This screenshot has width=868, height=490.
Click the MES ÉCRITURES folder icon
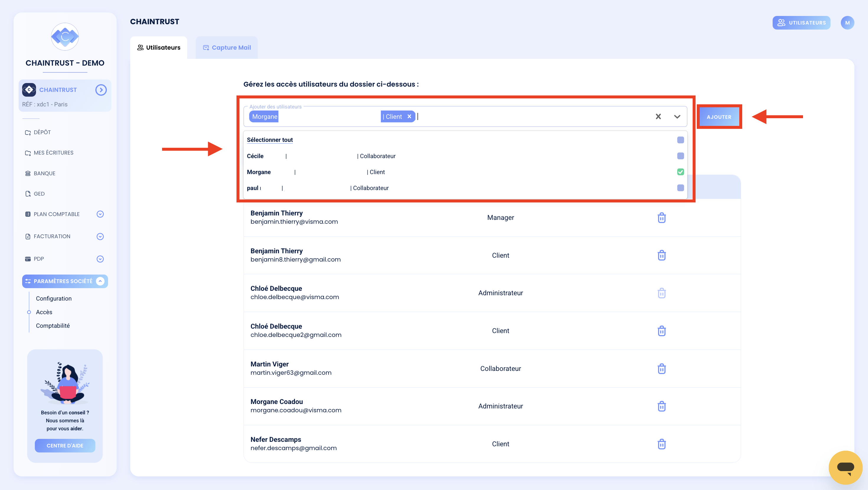pyautogui.click(x=28, y=153)
